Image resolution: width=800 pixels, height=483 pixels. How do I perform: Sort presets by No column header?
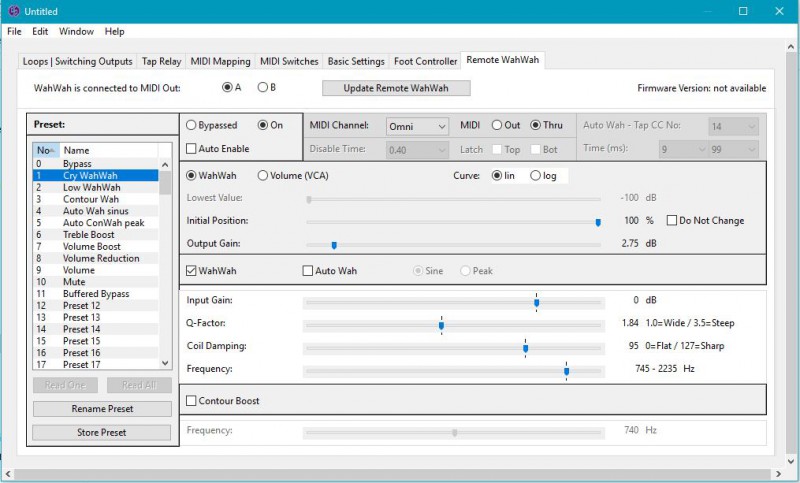[x=42, y=151]
